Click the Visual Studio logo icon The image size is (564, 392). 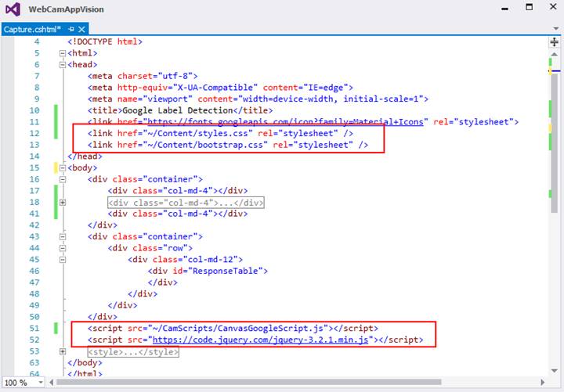click(13, 9)
